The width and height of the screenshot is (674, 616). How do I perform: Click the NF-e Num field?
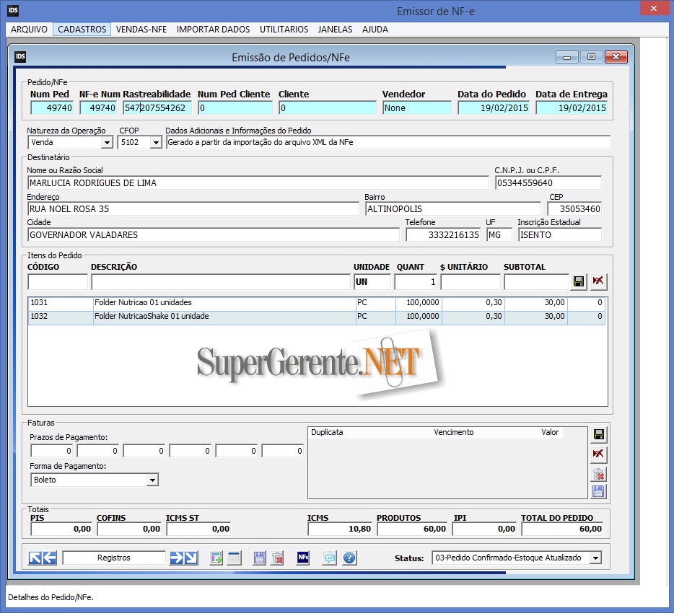(x=98, y=107)
